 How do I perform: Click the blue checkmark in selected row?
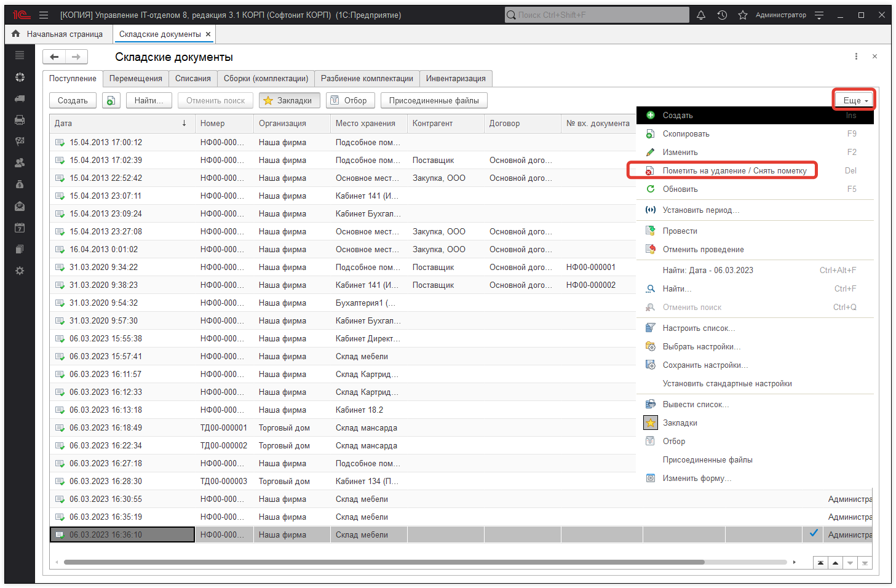814,533
